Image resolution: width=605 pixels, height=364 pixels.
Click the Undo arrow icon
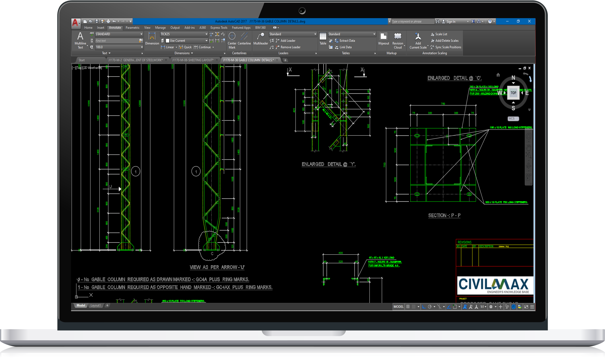pyautogui.click(x=114, y=21)
